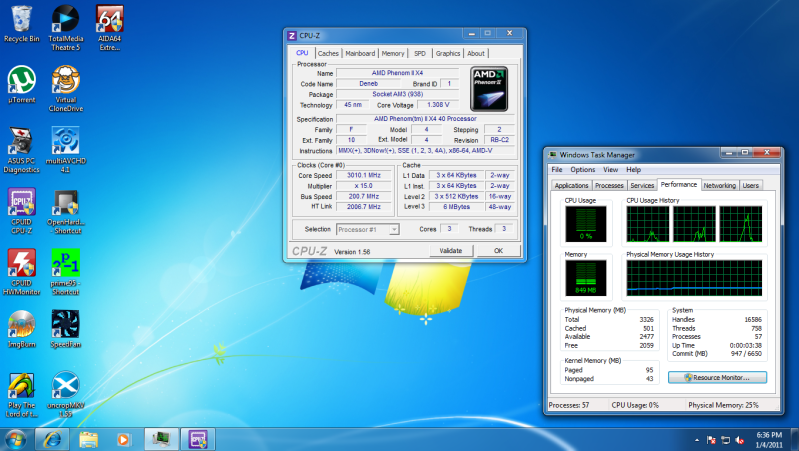This screenshot has width=799, height=451.
Task: Open Networking tab in Task Manager
Action: (x=720, y=185)
